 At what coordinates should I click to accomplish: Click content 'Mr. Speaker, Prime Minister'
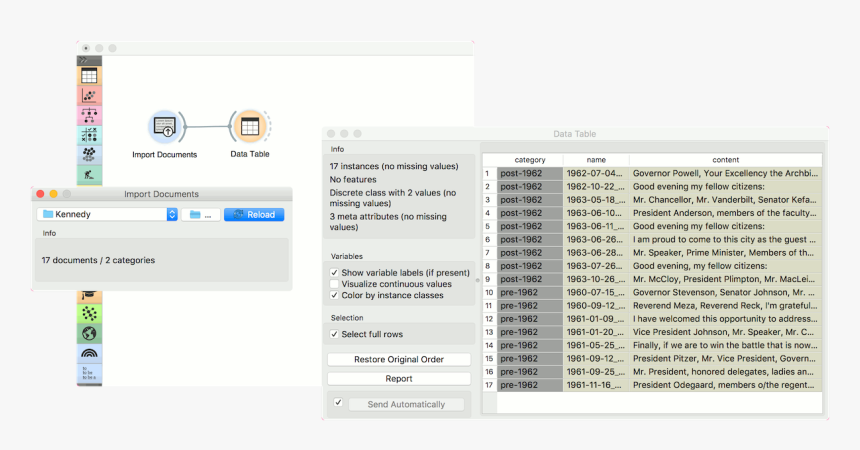pos(726,252)
